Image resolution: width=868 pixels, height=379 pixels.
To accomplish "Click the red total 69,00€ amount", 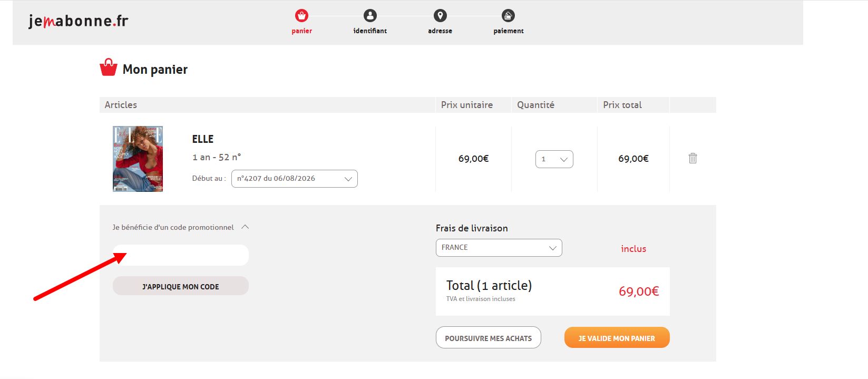I will coord(639,291).
